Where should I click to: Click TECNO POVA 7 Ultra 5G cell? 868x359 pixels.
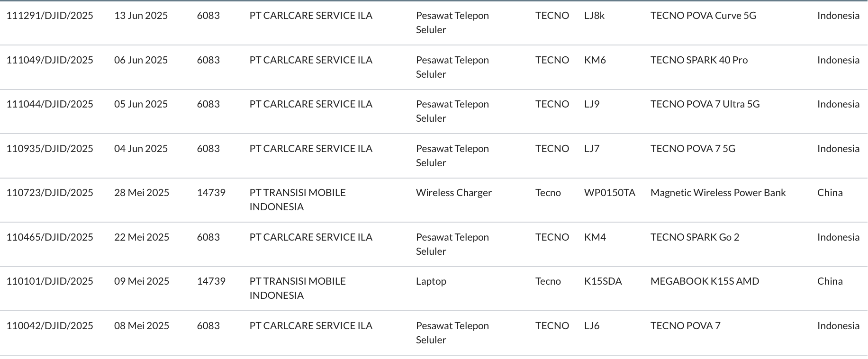point(705,104)
